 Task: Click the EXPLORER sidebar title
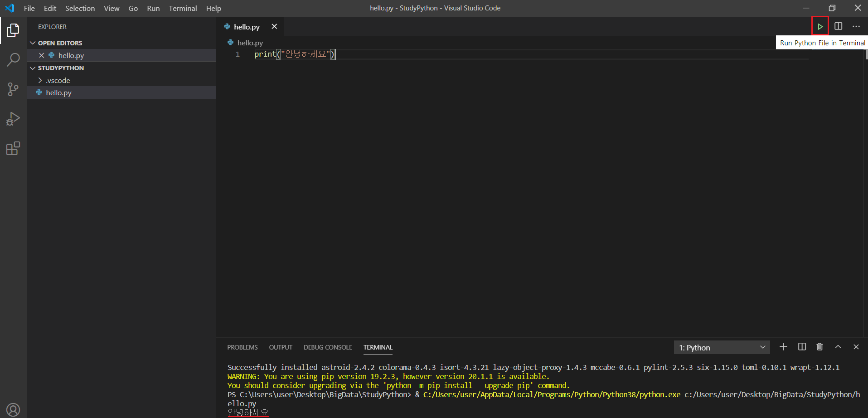52,27
